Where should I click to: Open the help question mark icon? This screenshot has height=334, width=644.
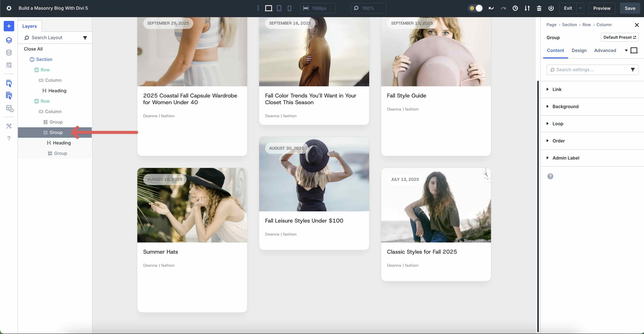click(9, 138)
